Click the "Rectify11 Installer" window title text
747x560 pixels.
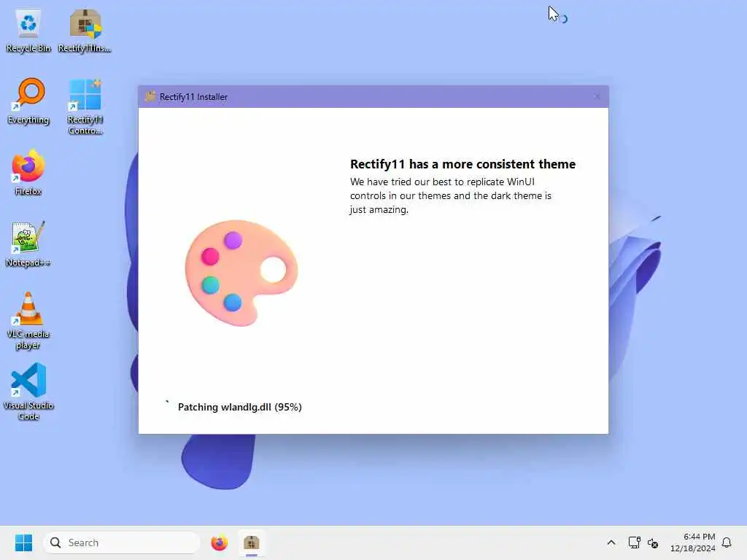tap(193, 97)
